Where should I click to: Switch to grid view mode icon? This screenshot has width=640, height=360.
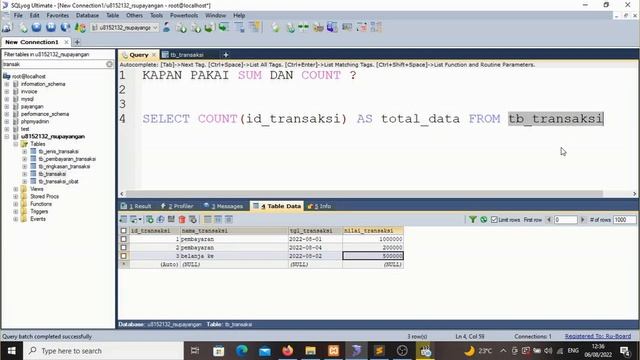[x=208, y=220]
